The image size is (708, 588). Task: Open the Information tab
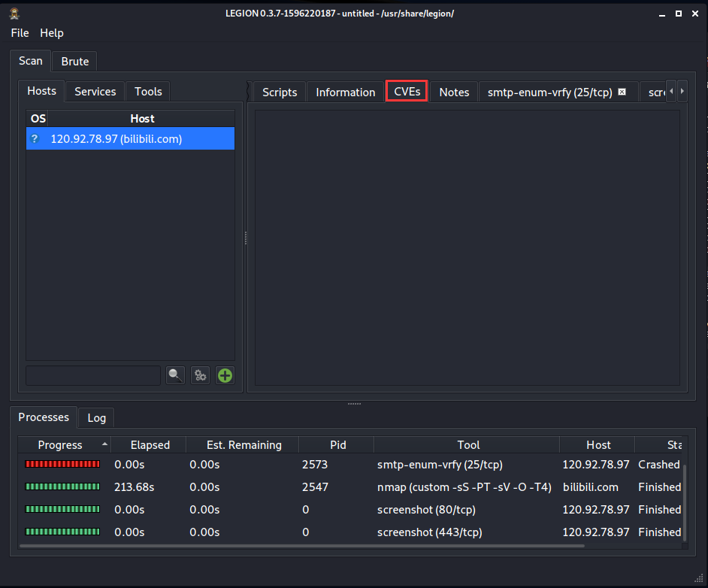(346, 92)
